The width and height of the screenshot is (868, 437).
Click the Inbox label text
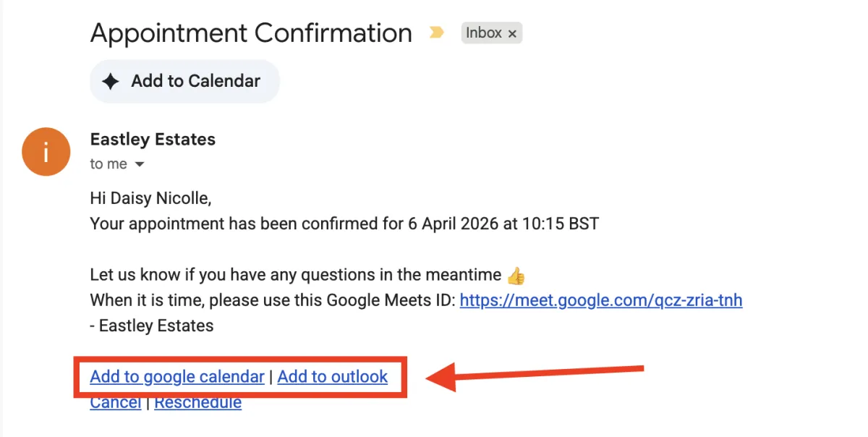[483, 33]
